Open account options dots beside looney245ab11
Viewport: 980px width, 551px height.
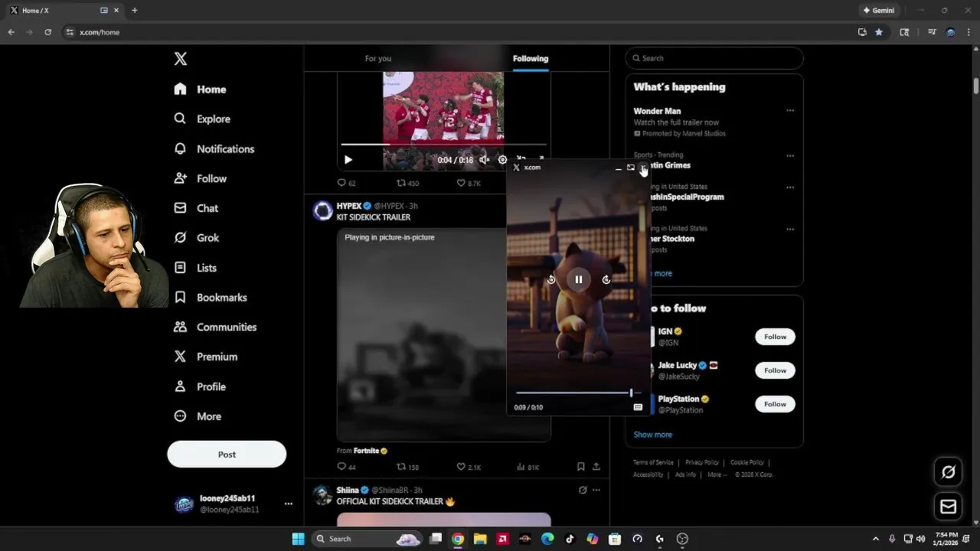[x=288, y=504]
